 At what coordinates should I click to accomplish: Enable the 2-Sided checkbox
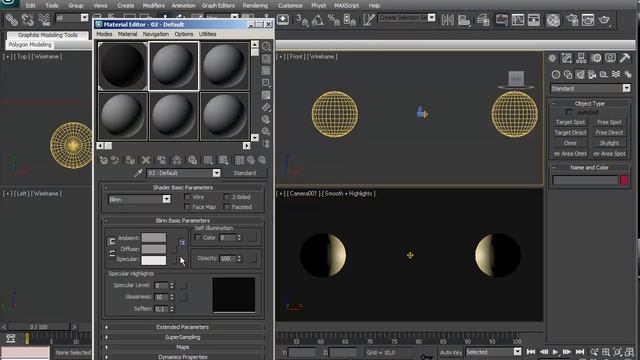pos(227,197)
